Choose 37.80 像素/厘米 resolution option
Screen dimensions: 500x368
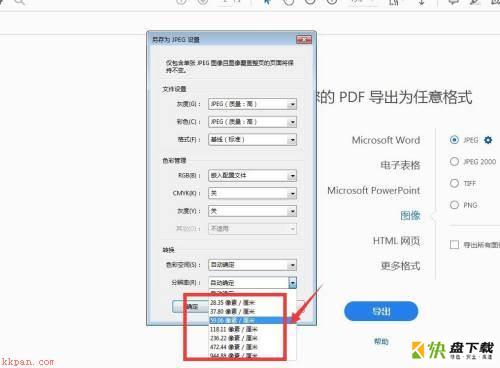252,312
